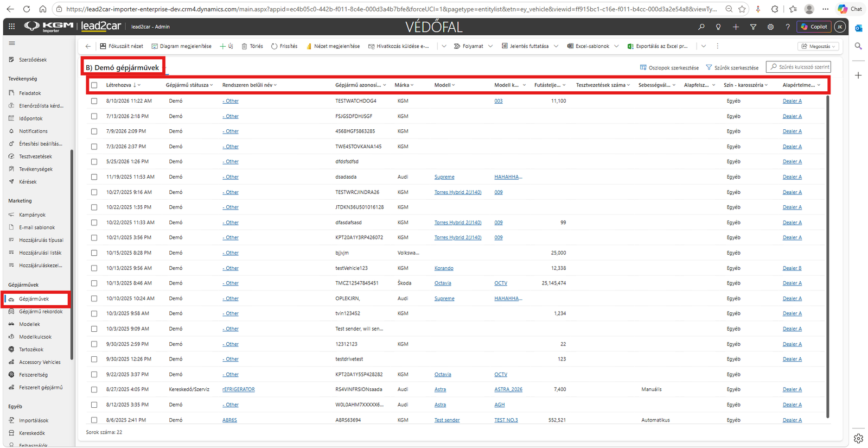Image resolution: width=868 pixels, height=448 pixels.
Task: Open browser sidebar settings gear
Action: pyautogui.click(x=858, y=438)
